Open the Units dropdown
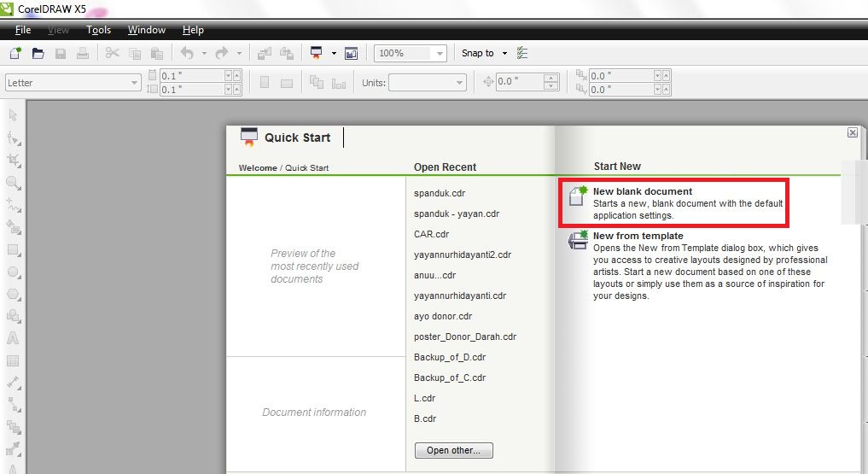 [x=459, y=83]
